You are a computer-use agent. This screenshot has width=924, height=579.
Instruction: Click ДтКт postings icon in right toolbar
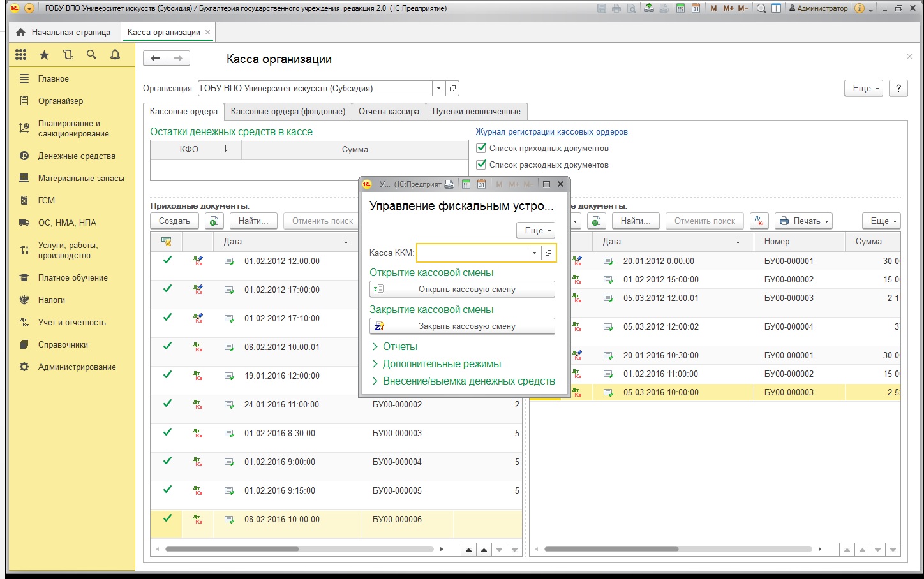pyautogui.click(x=759, y=221)
